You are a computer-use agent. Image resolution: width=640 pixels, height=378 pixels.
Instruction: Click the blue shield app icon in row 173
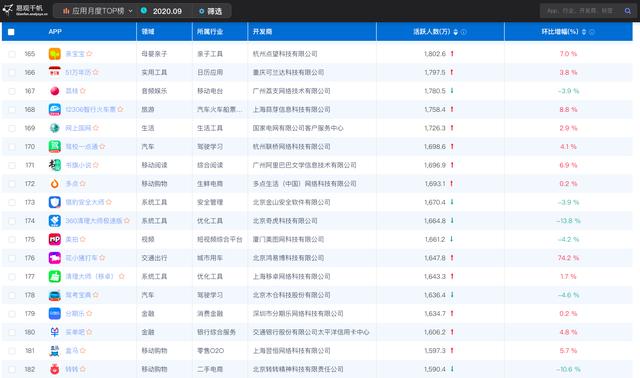55,202
